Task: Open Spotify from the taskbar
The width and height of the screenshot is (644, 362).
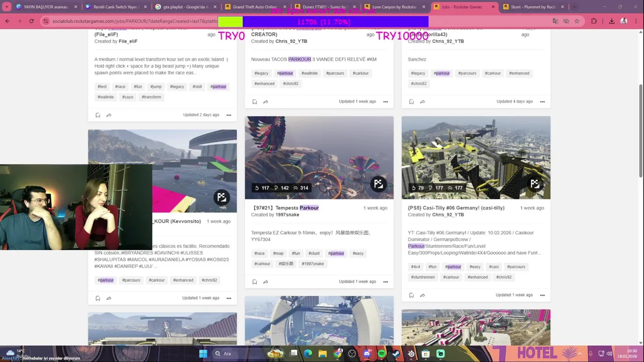Action: 381,353
